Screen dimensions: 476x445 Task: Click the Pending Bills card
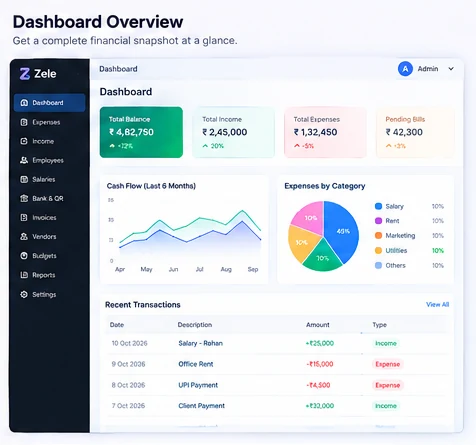click(x=415, y=132)
